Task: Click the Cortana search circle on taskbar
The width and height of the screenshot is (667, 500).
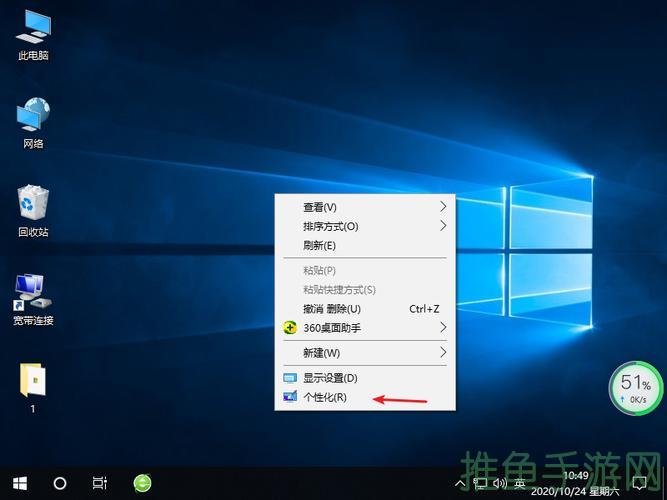Action: point(60,483)
